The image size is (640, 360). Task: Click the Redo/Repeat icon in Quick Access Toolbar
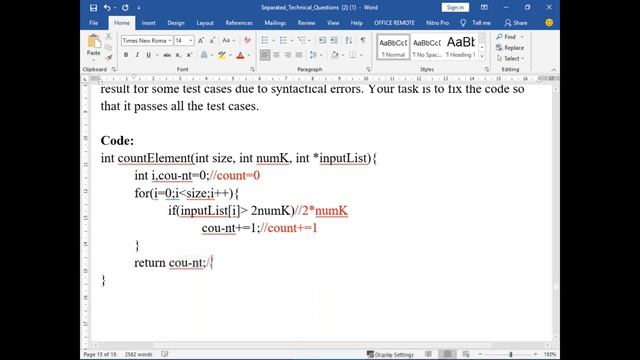click(125, 8)
